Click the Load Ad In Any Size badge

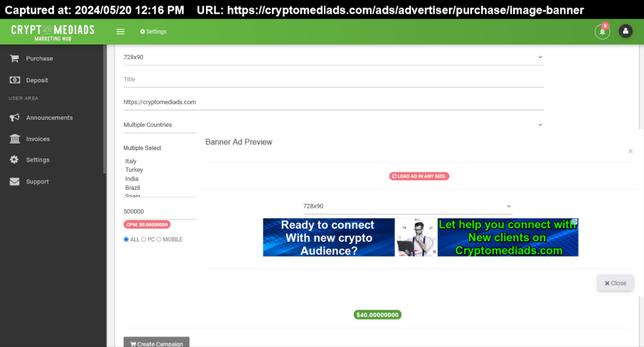click(x=419, y=176)
